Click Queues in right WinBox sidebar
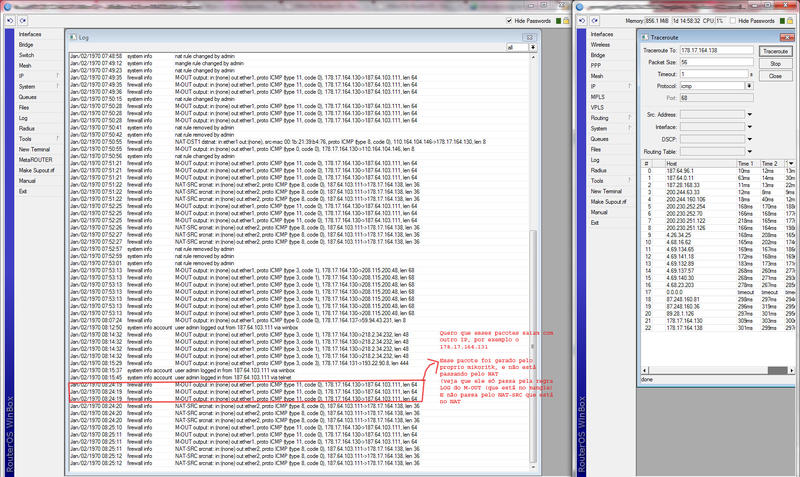Screen dimensions: 800x477 (599, 139)
